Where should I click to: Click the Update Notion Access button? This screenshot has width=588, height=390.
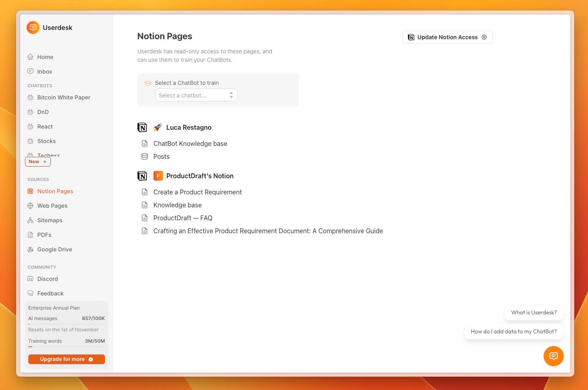tap(447, 37)
